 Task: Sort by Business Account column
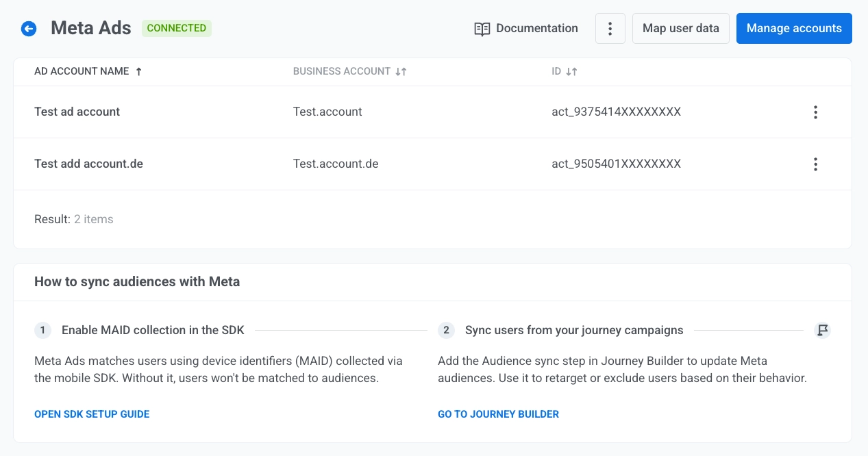click(401, 71)
